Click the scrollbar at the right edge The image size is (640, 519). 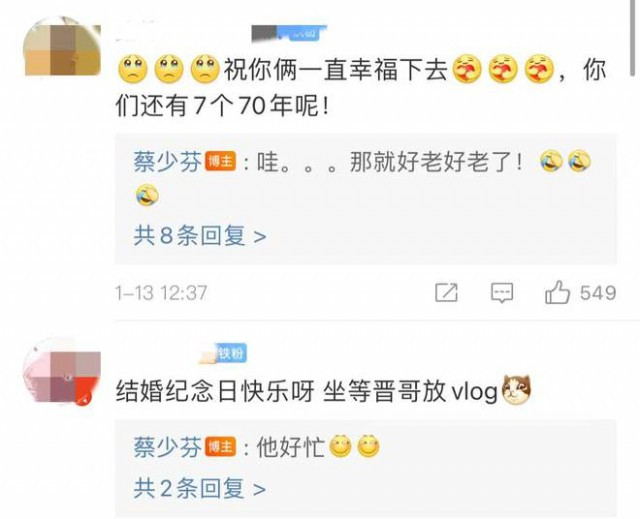633,38
